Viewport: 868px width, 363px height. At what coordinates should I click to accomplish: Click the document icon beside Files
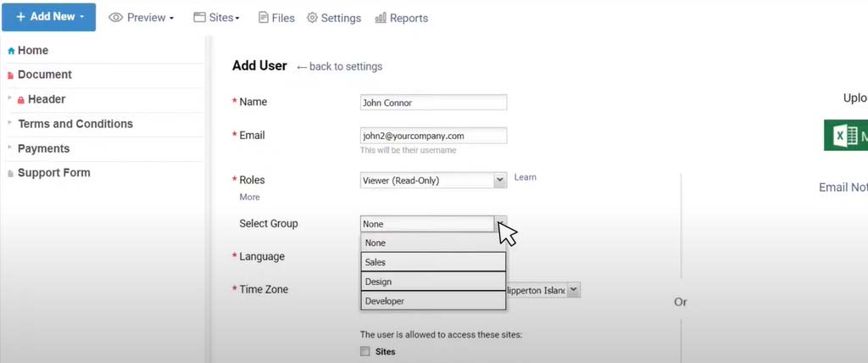point(264,18)
